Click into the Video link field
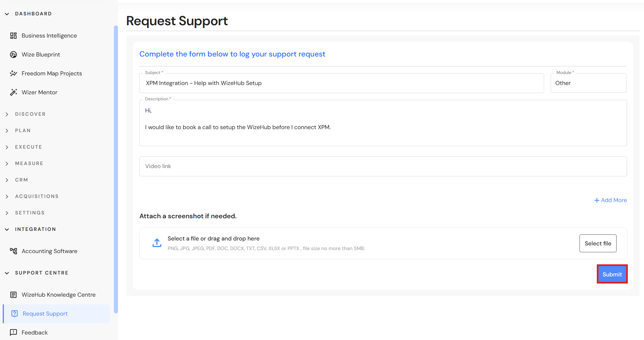The height and width of the screenshot is (340, 644). (x=383, y=166)
